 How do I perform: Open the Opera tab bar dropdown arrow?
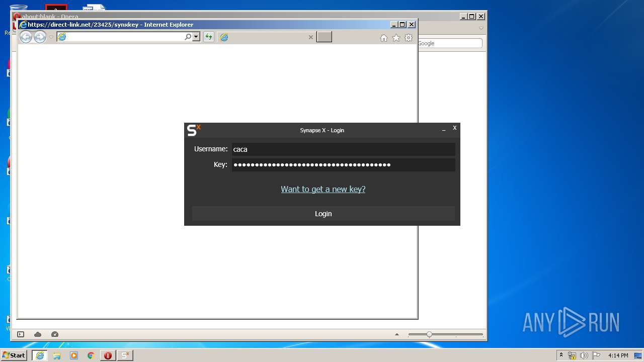tap(481, 28)
